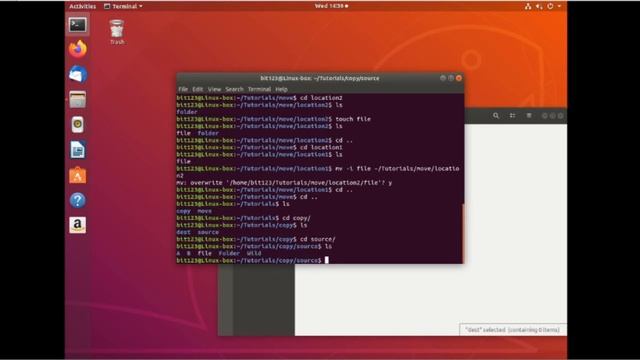The width and height of the screenshot is (640, 360).
Task: Open the View menu in terminal
Action: click(214, 89)
